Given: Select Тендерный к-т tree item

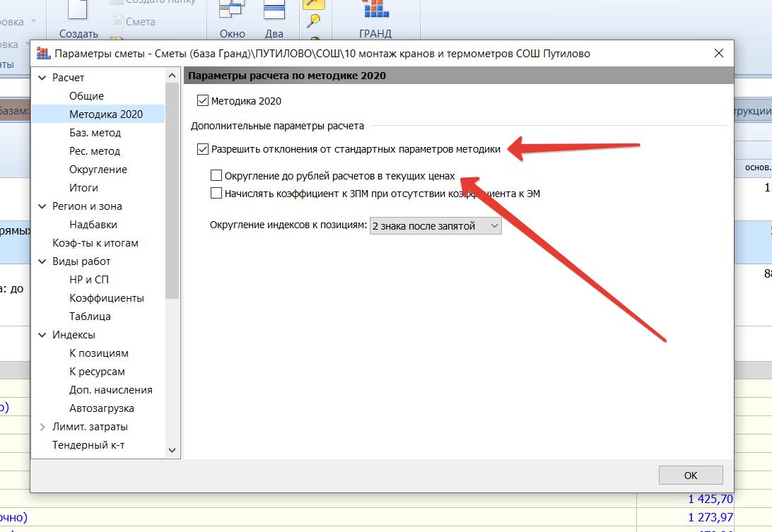Looking at the screenshot, I should click(88, 445).
